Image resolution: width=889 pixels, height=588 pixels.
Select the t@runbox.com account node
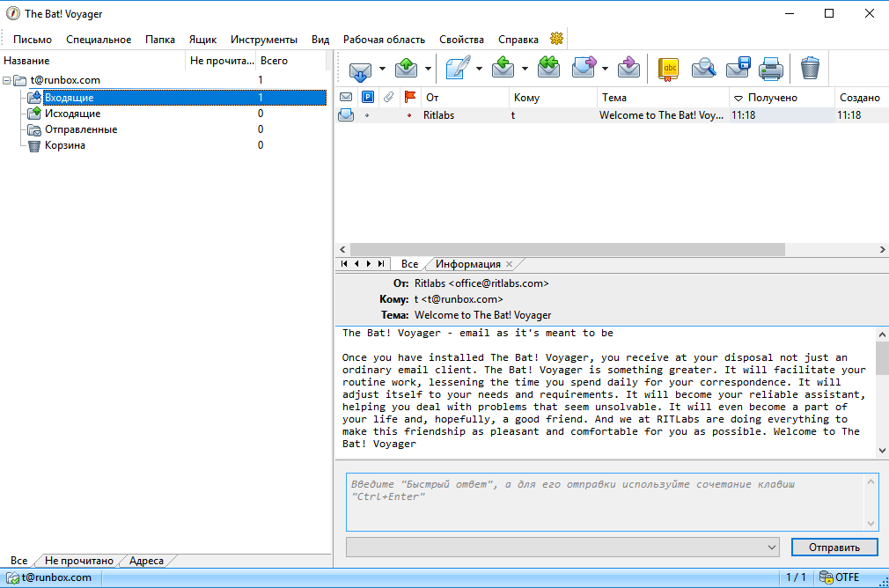pyautogui.click(x=65, y=80)
